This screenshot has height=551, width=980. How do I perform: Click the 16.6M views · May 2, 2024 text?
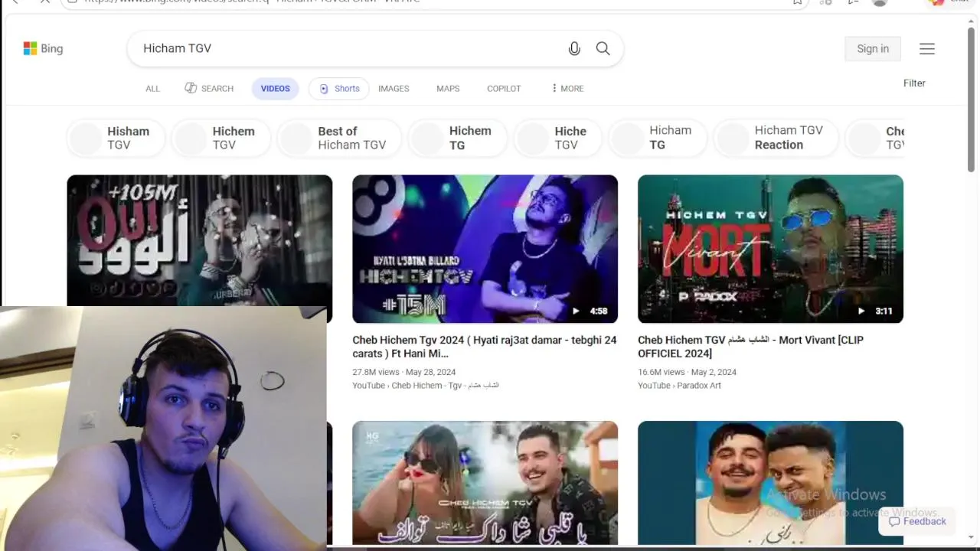point(687,372)
